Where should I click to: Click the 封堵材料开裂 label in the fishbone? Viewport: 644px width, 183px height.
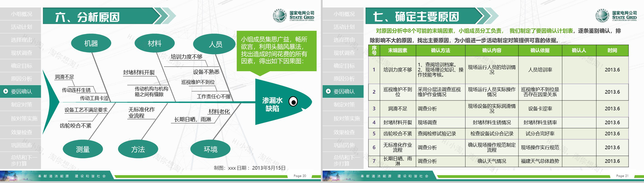[139, 72]
